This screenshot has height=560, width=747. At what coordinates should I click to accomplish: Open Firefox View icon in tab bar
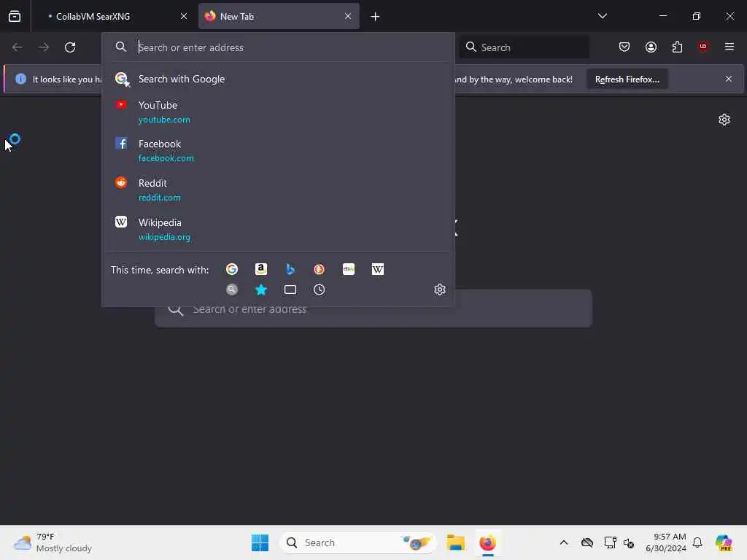[15, 16]
